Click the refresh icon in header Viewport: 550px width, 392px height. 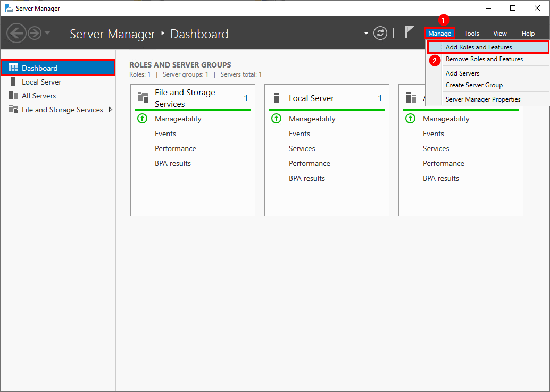pyautogui.click(x=380, y=34)
